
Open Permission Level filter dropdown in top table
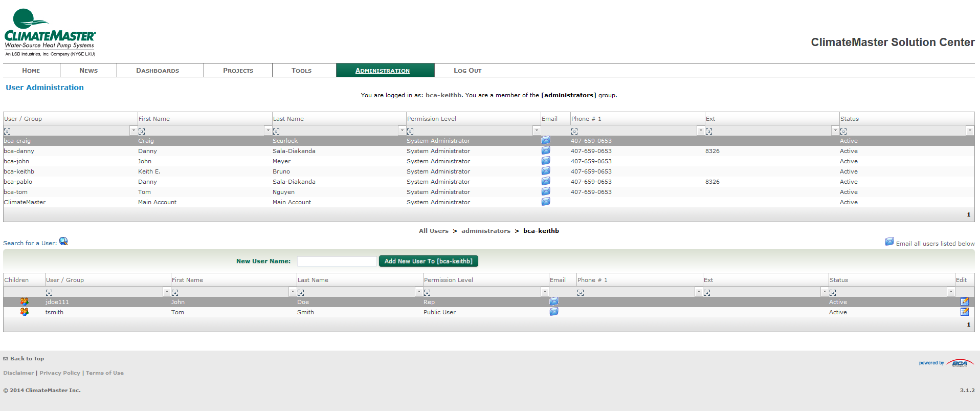(x=537, y=131)
